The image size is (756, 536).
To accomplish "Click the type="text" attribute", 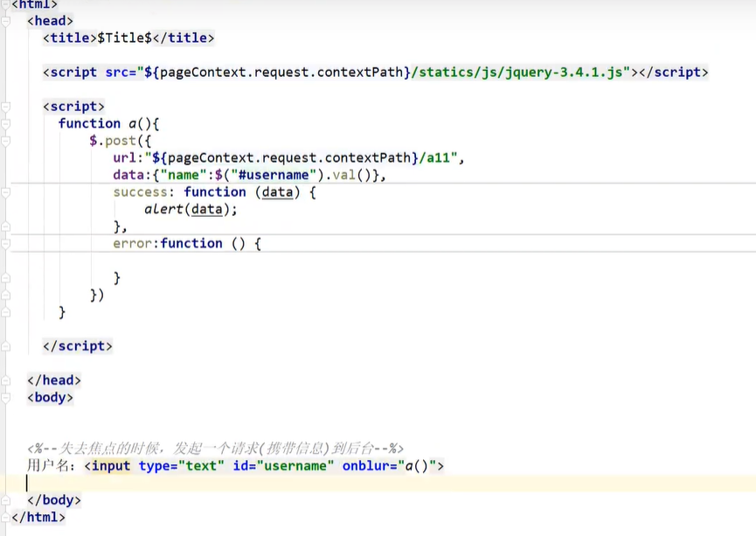I will (x=182, y=466).
